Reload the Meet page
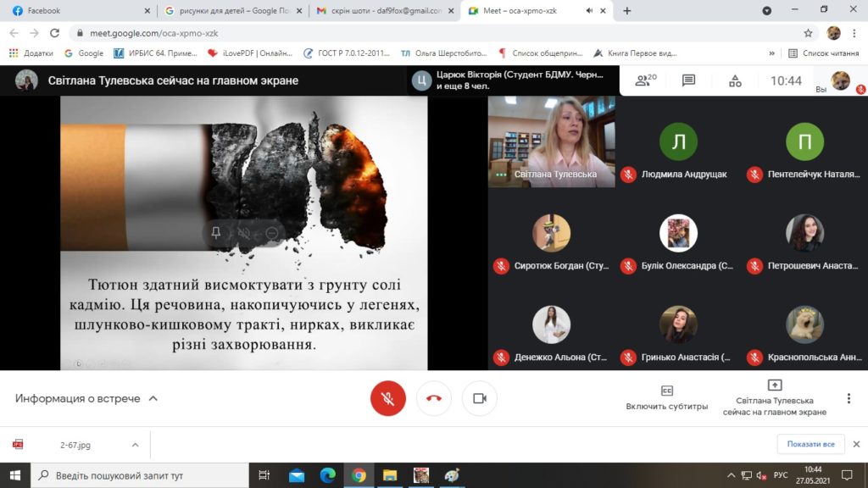The width and height of the screenshot is (868, 488). tap(54, 33)
